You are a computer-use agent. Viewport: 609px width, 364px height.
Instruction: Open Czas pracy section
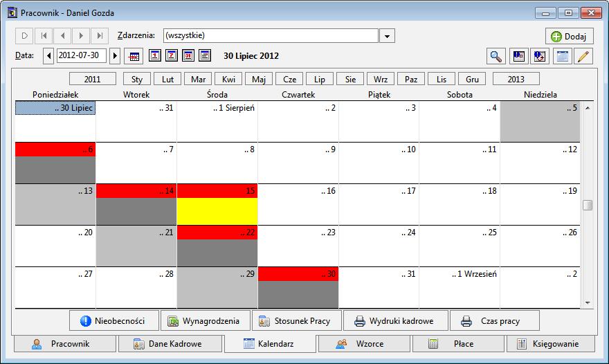coord(495,320)
